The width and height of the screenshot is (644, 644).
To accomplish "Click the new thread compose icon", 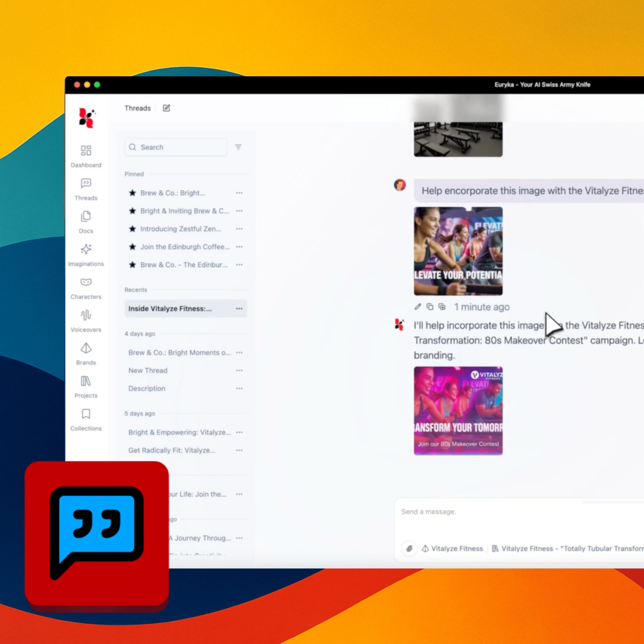I will point(166,108).
